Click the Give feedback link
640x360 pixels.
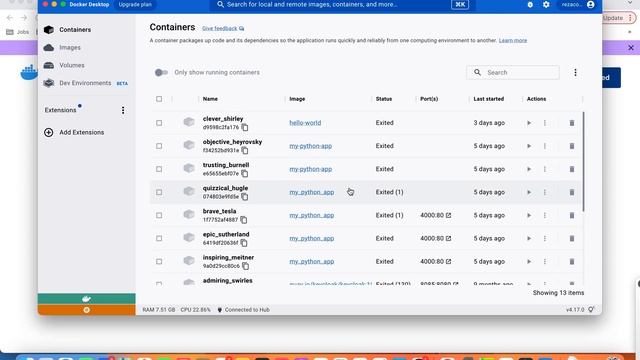[x=223, y=28]
